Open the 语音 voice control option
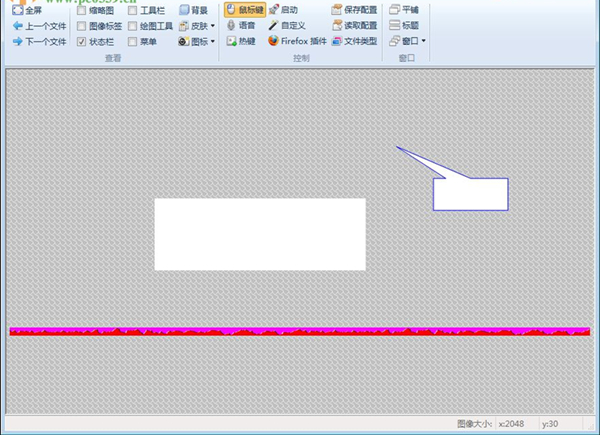600x435 pixels. 240,26
